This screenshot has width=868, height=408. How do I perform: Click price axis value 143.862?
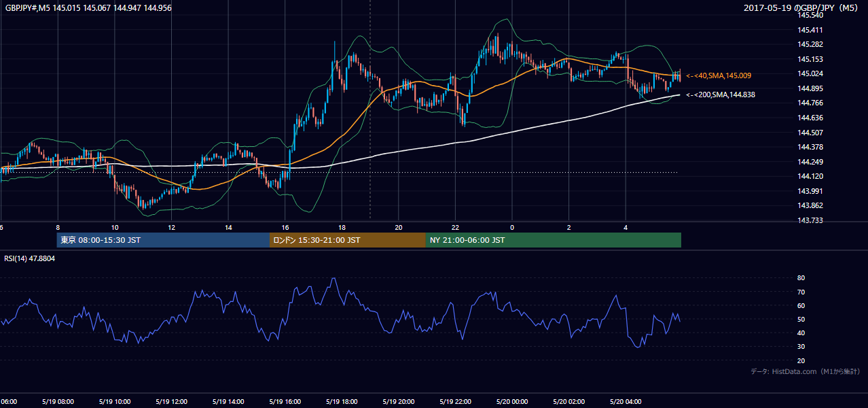(811, 205)
